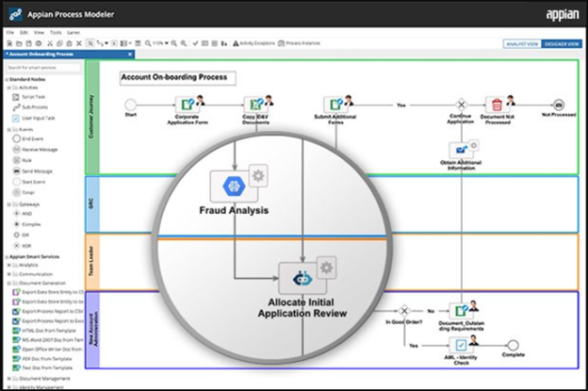The image size is (588, 391).
Task: Select HTML Doc from Template service
Action: tap(44, 331)
